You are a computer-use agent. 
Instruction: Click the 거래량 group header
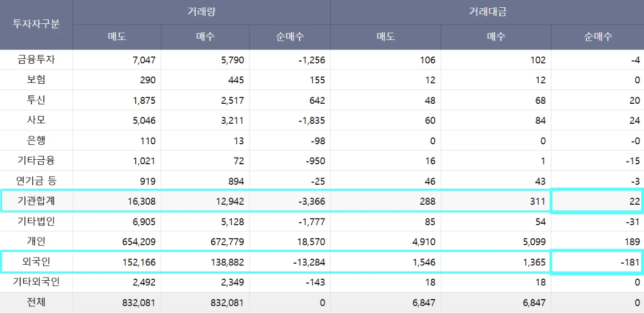pos(201,12)
